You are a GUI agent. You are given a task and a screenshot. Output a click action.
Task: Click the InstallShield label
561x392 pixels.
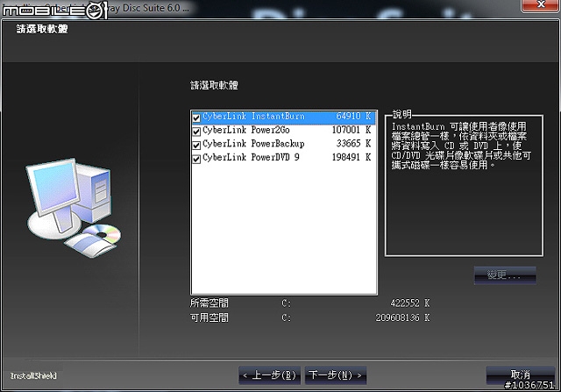pyautogui.click(x=33, y=376)
